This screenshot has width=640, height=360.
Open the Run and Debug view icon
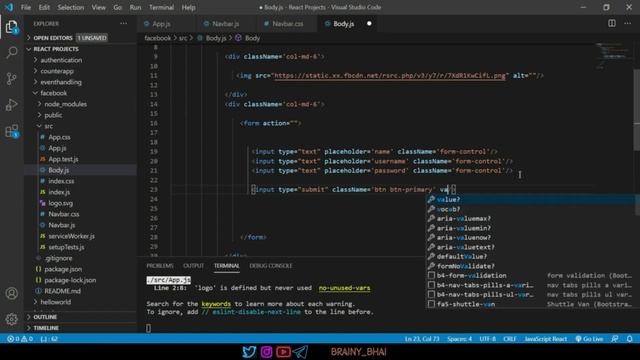pyautogui.click(x=12, y=105)
